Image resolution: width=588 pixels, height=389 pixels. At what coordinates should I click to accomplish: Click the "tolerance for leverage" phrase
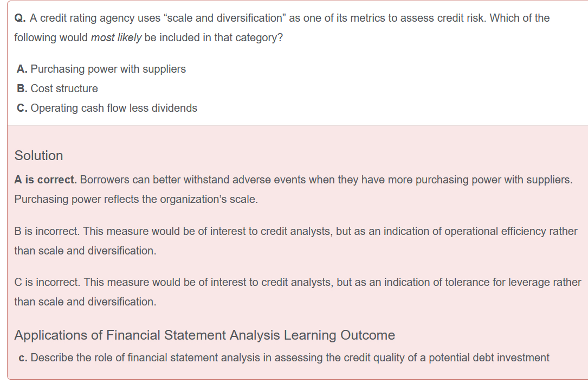(x=500, y=283)
